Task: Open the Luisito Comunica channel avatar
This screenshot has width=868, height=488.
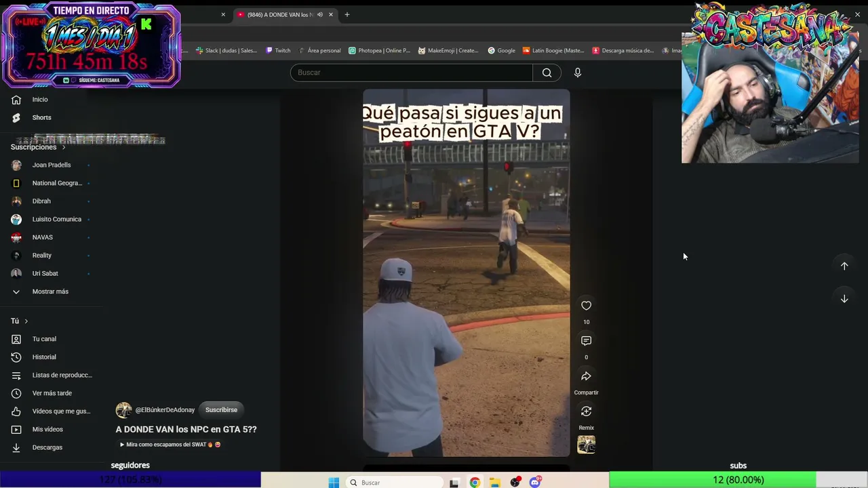Action: (16, 219)
